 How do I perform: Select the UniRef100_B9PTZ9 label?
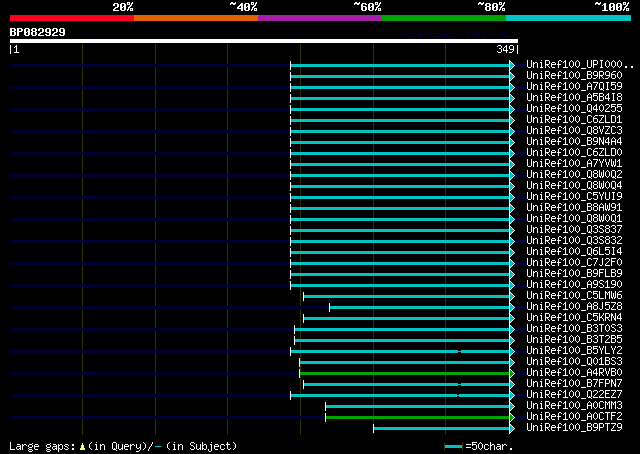574,428
